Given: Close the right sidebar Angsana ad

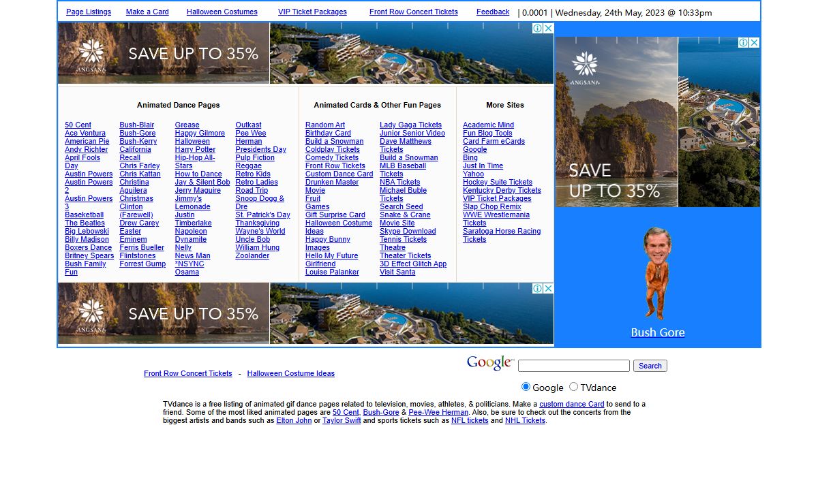Looking at the screenshot, I should [754, 42].
